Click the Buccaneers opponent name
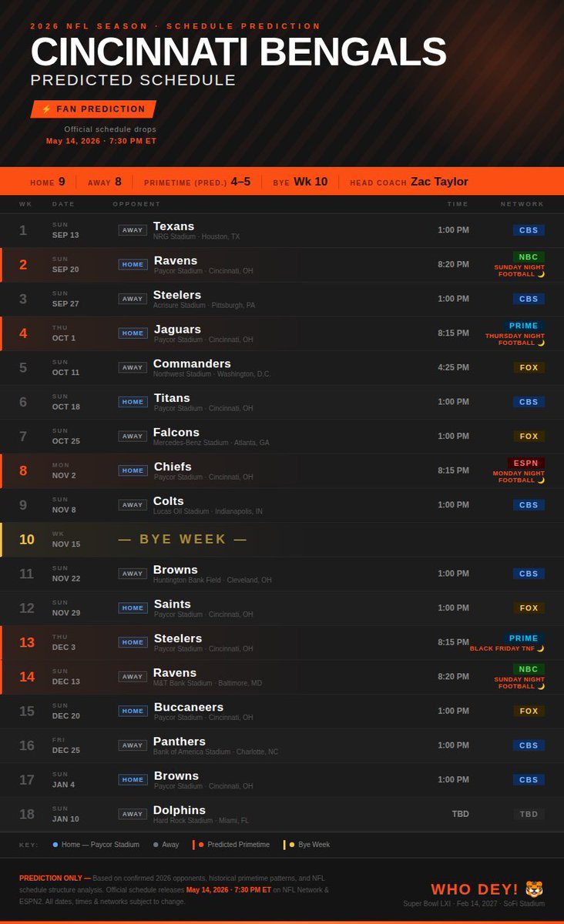 tap(189, 707)
